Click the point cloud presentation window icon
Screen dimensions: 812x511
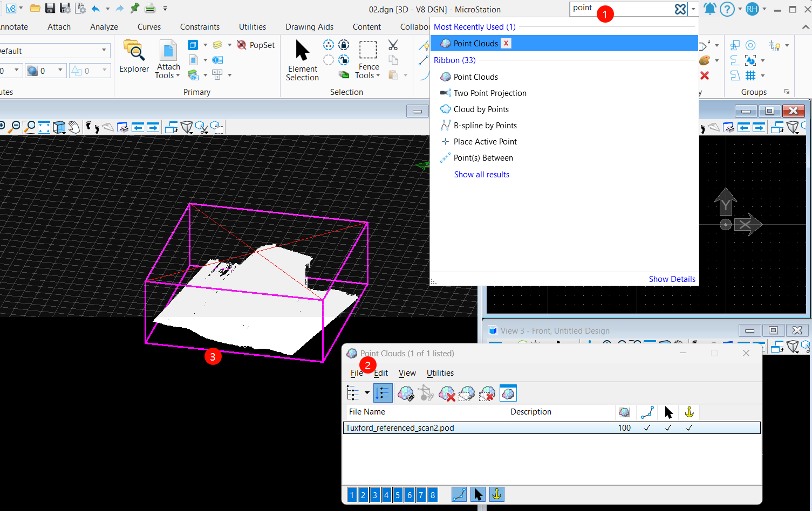point(508,393)
